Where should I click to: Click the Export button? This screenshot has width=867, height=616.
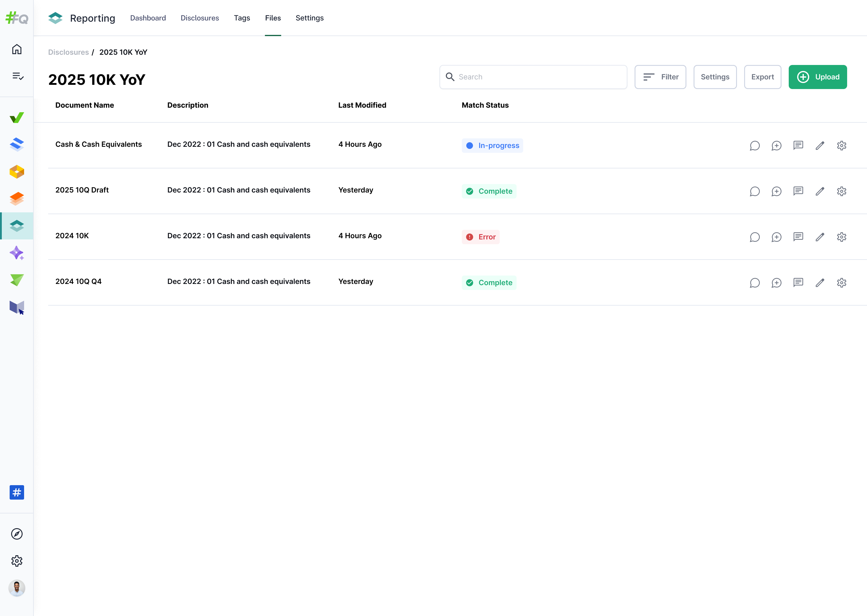tap(762, 77)
